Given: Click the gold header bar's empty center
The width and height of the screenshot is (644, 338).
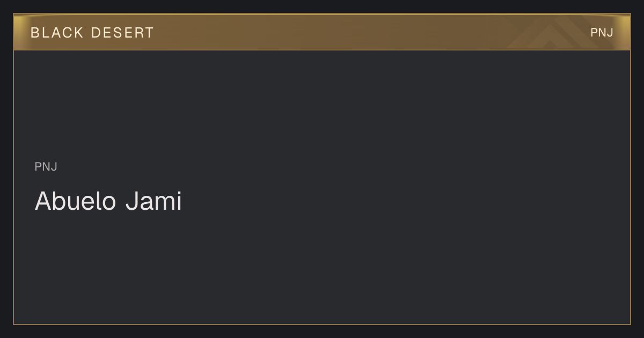Looking at the screenshot, I should (x=322, y=32).
